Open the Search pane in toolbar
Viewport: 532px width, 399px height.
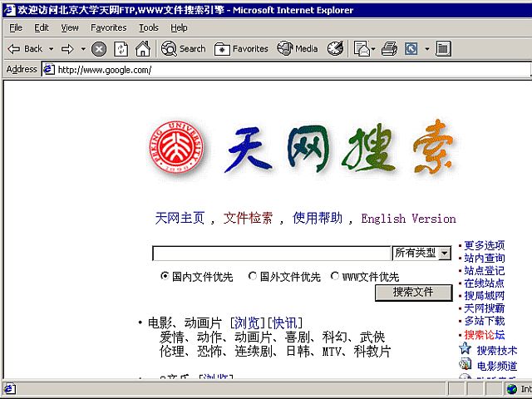pos(183,49)
